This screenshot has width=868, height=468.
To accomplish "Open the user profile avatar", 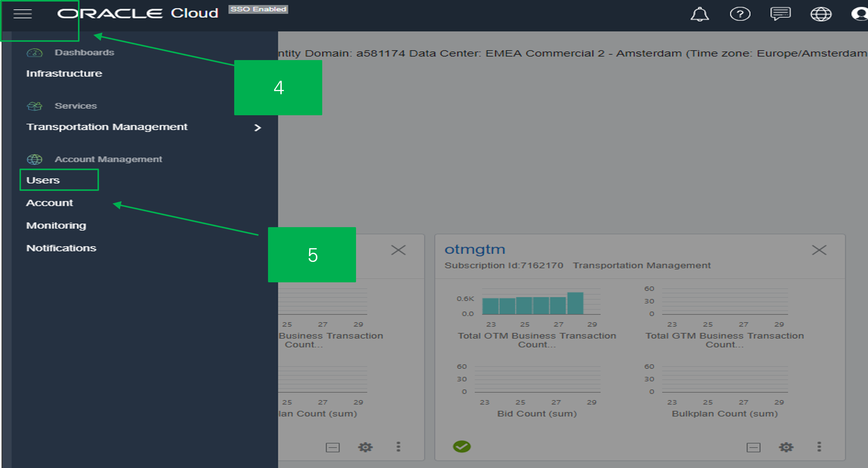I will [x=860, y=14].
